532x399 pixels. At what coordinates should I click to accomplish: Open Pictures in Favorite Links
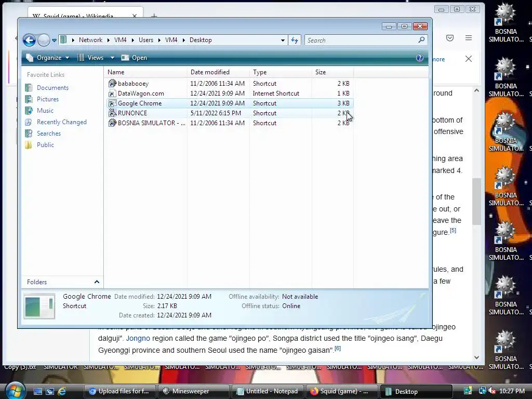click(x=48, y=99)
